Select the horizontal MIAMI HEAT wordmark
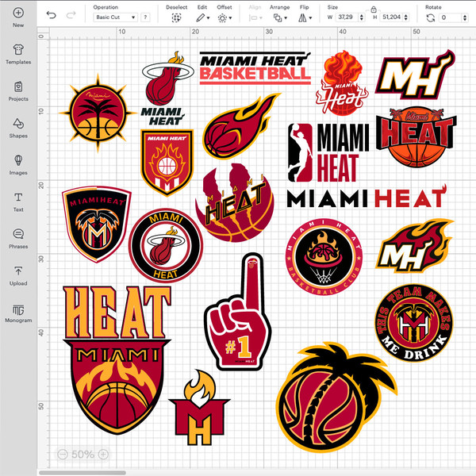Image resolution: width=476 pixels, height=476 pixels. click(x=367, y=197)
